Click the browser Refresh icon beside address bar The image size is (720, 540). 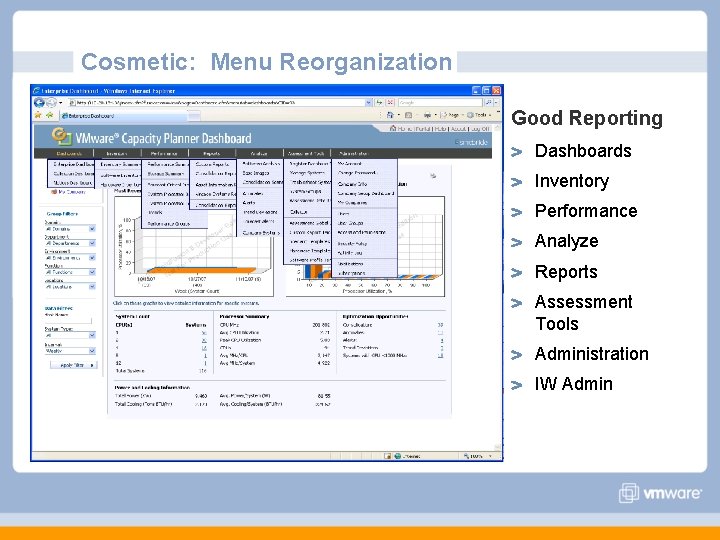[379, 102]
